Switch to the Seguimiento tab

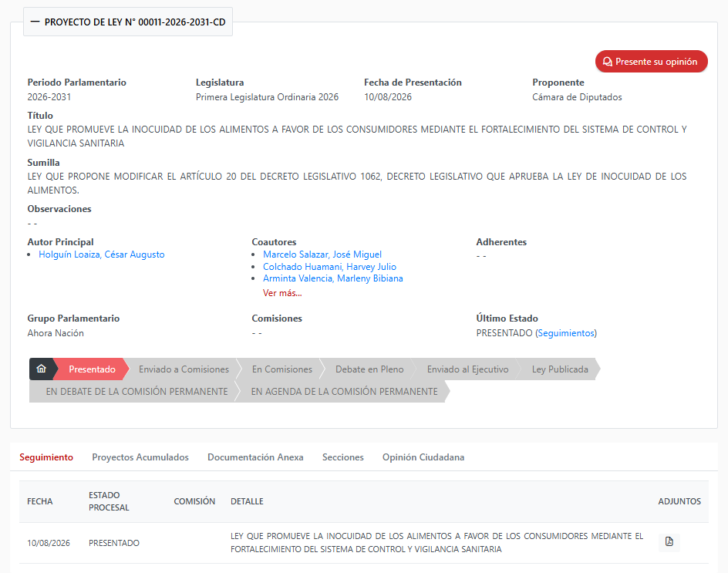pos(46,457)
